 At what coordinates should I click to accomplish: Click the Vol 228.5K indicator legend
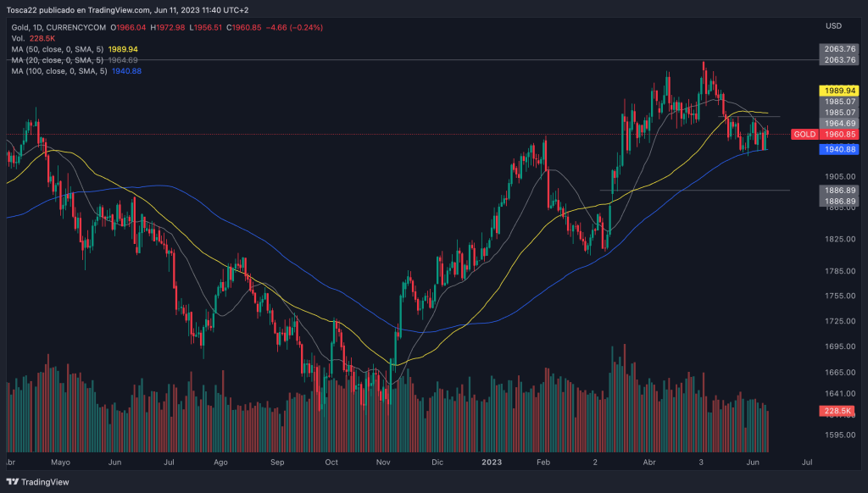(x=34, y=39)
